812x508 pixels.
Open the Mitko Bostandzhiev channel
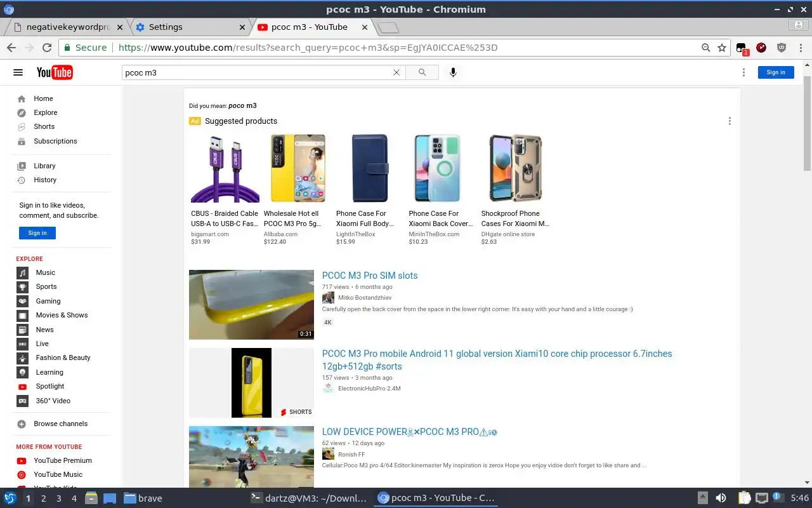tap(365, 298)
